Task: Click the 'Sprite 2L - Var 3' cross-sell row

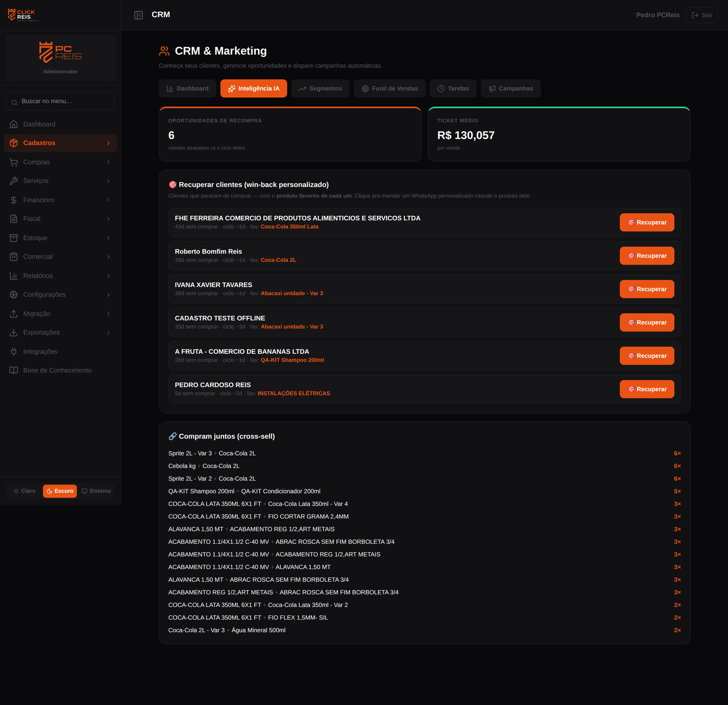Action: point(425,453)
